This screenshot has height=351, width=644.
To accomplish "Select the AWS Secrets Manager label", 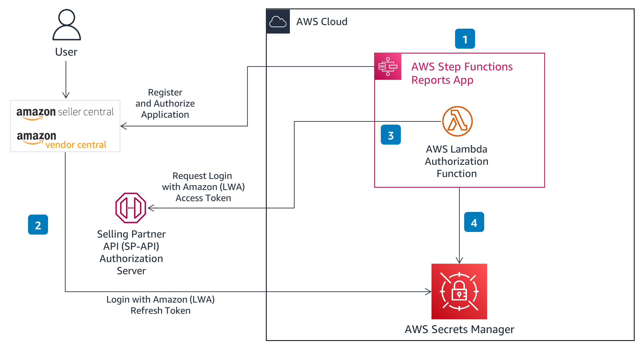I will (459, 329).
